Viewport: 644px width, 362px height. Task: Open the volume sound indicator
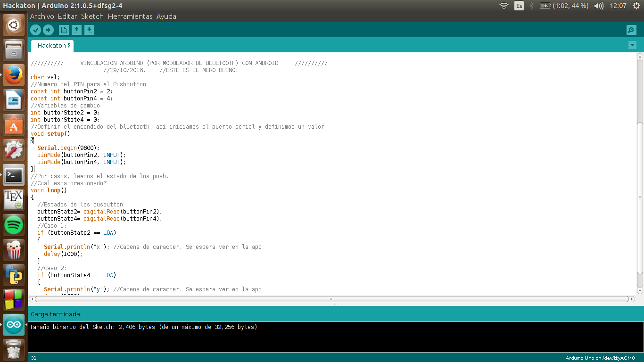(599, 6)
